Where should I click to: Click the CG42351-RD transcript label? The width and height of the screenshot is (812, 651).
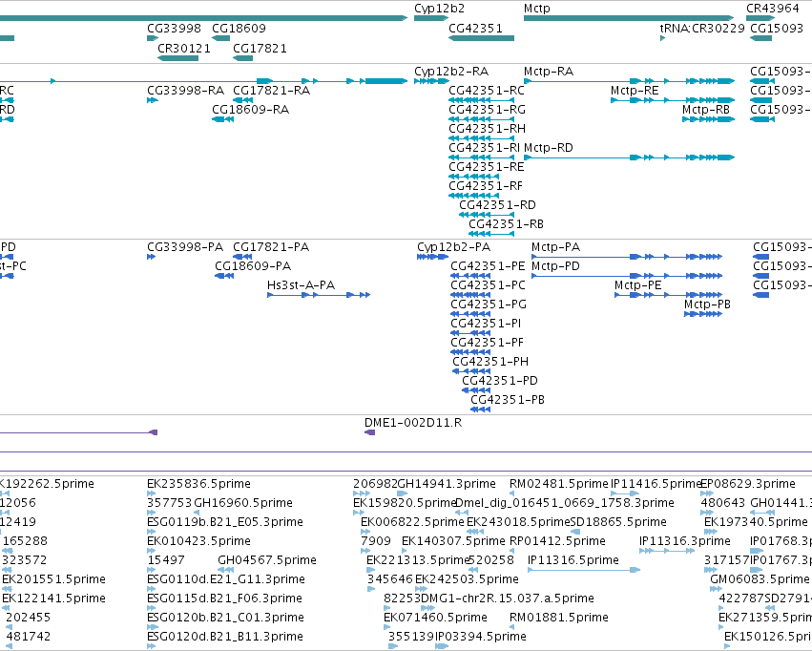[x=497, y=205]
